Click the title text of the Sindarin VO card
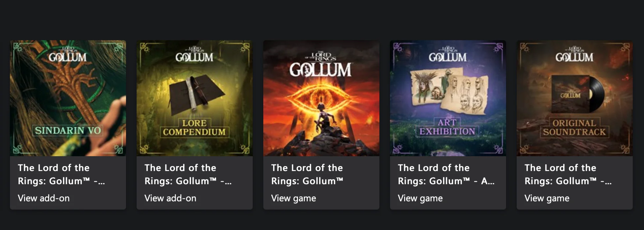The height and width of the screenshot is (230, 644). point(61,174)
